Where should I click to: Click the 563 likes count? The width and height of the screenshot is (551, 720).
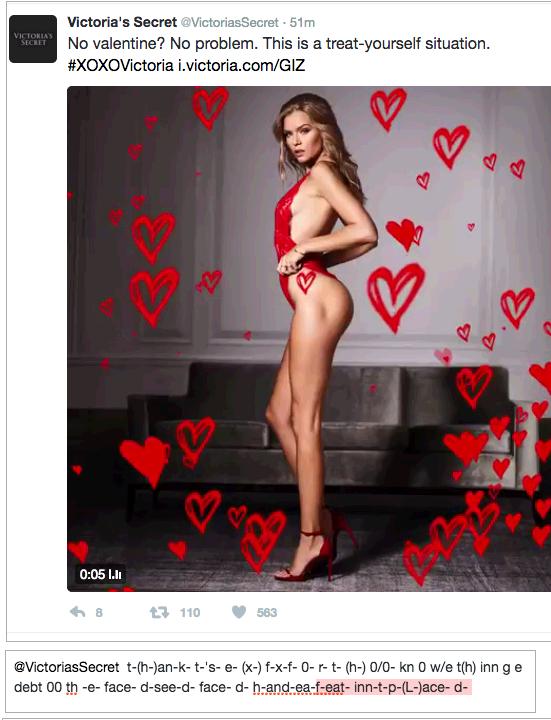tap(267, 613)
